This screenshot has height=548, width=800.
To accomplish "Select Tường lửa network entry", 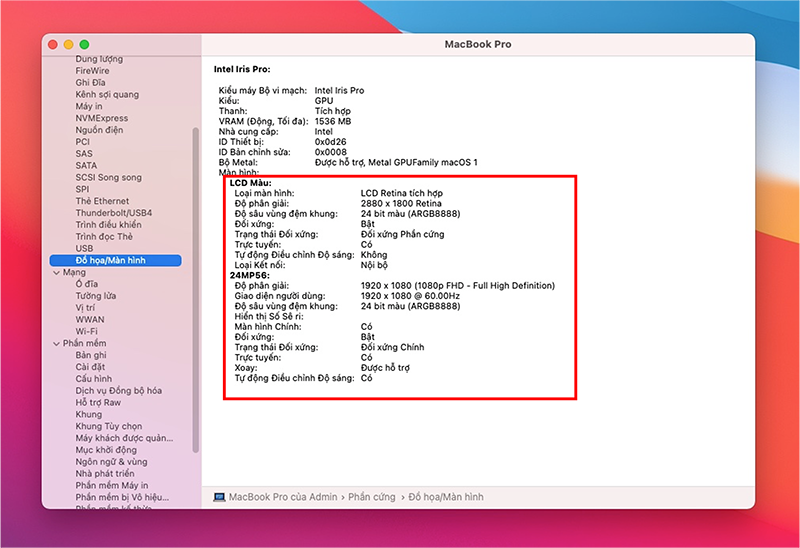I will (x=95, y=296).
